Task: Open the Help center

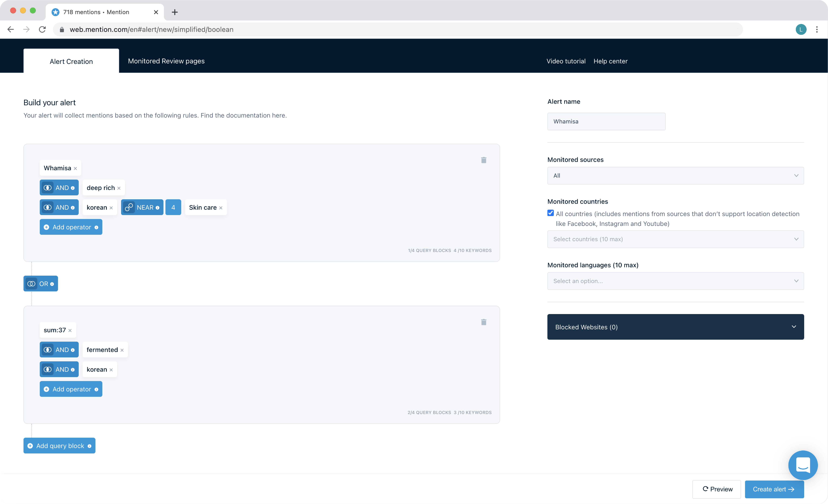Action: tap(610, 61)
